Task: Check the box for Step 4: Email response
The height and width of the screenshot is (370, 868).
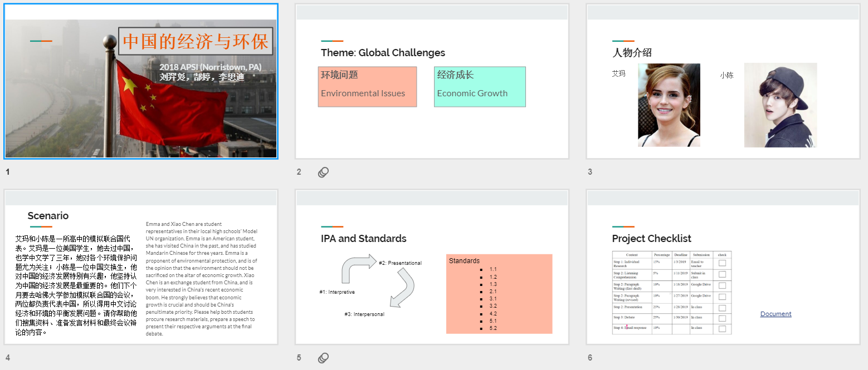Action: click(722, 329)
